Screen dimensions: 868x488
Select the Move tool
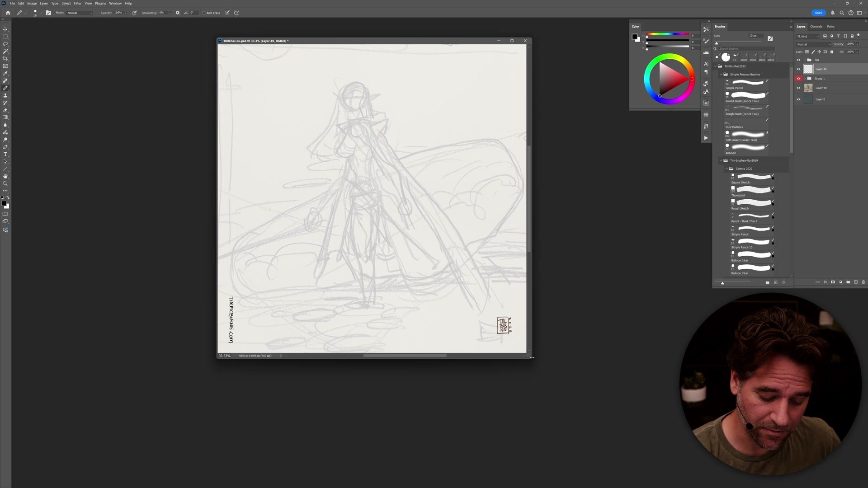(x=5, y=29)
